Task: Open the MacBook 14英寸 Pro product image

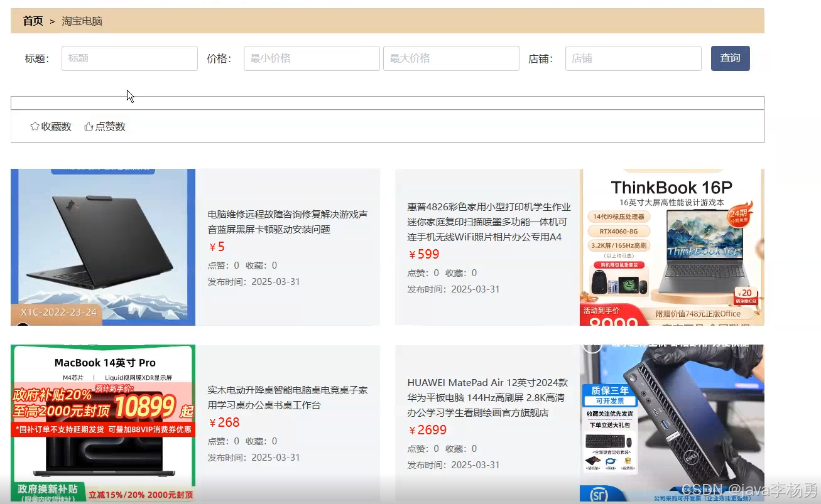Action: tap(103, 423)
